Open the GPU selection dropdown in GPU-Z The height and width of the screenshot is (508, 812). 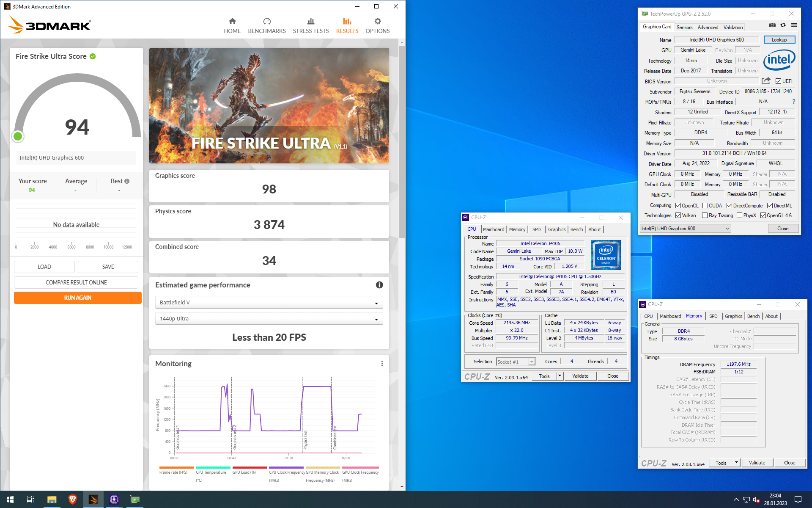[x=686, y=229]
